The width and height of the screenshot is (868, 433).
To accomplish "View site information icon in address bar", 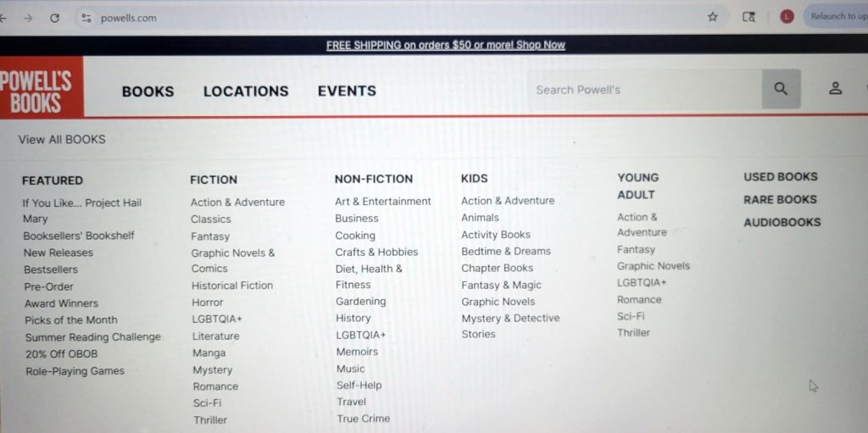I will (85, 18).
